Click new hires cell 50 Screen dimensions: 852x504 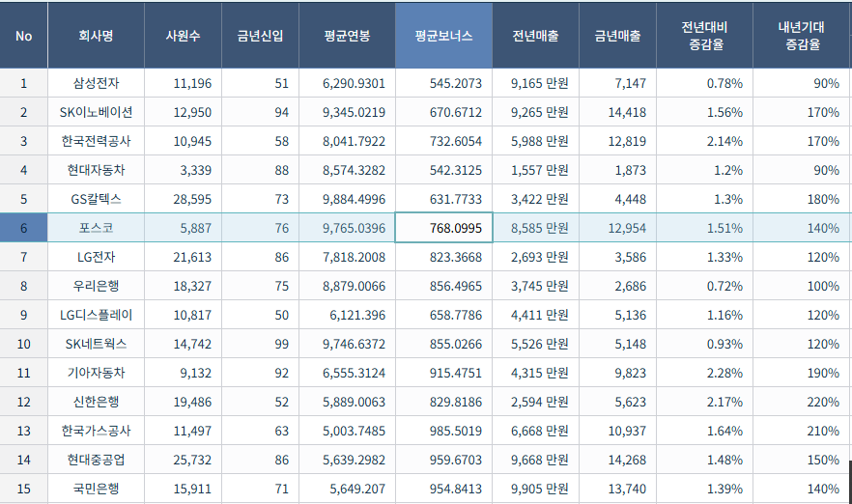(260, 315)
